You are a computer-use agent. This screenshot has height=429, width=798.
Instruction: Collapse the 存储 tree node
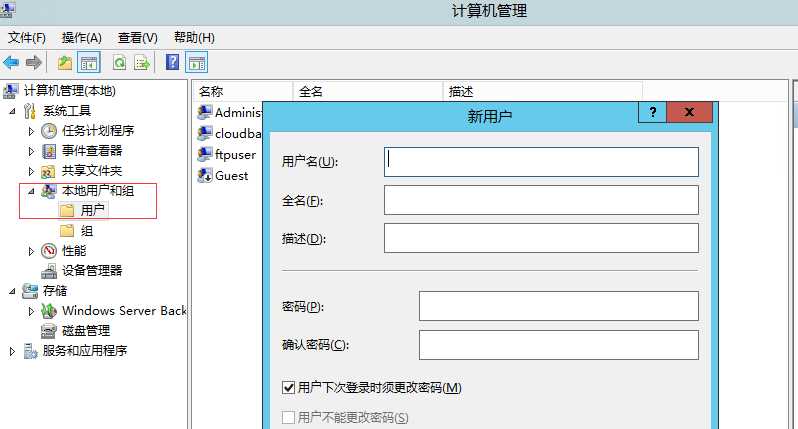13,291
